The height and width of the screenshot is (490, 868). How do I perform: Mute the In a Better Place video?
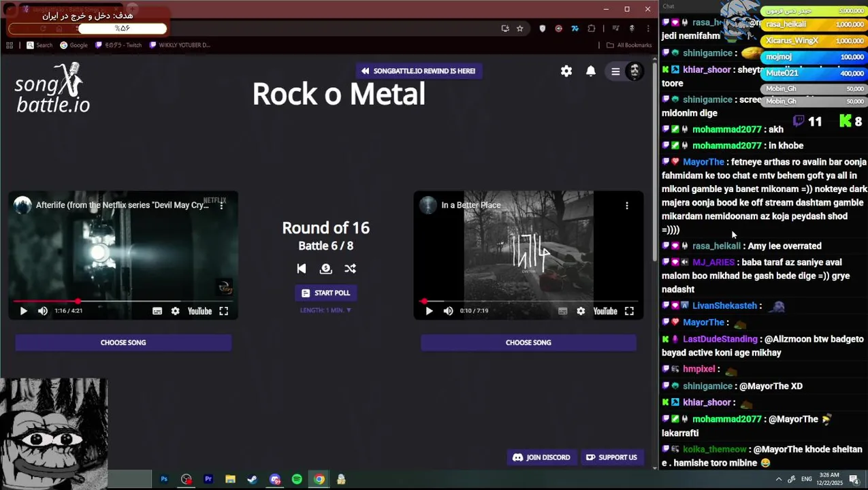pyautogui.click(x=448, y=311)
